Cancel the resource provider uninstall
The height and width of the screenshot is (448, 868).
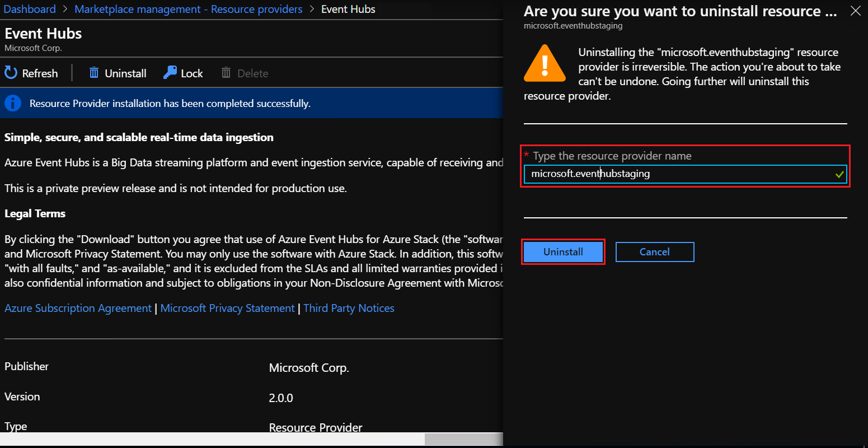tap(654, 251)
